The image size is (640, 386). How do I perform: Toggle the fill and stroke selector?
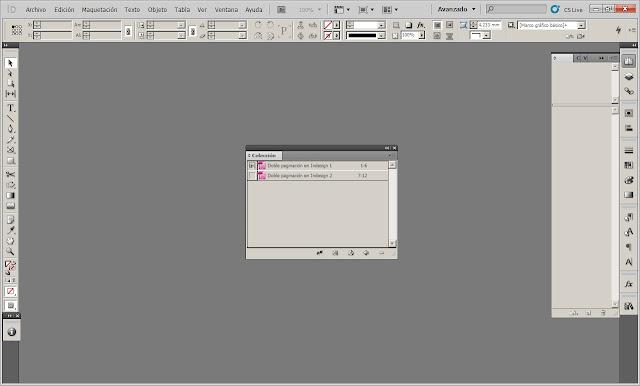tap(10, 266)
